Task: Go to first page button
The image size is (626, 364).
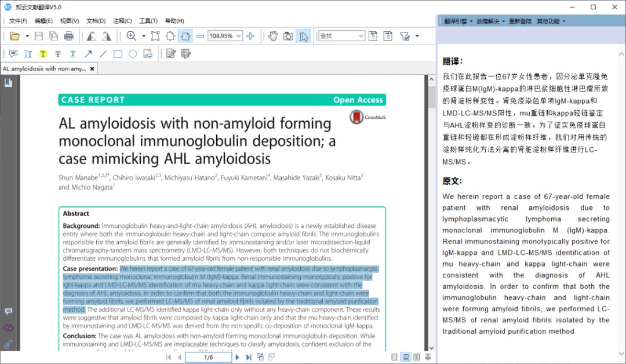Action: pos(169,357)
